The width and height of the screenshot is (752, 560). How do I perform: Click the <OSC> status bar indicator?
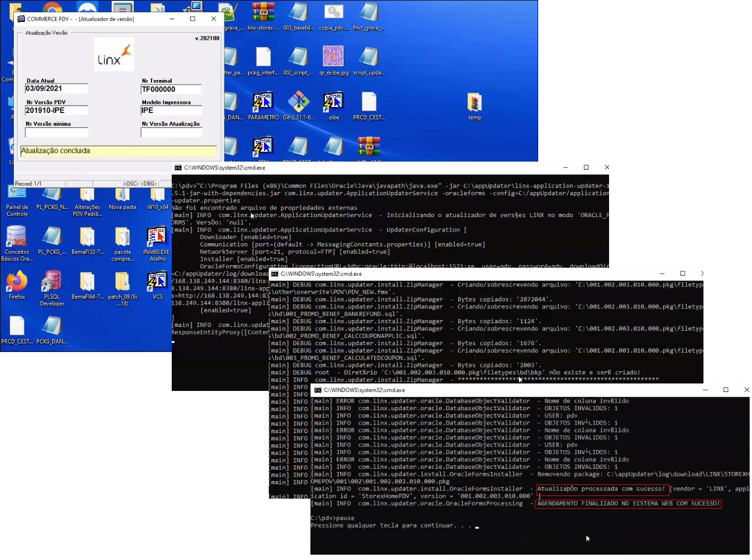pos(131,183)
